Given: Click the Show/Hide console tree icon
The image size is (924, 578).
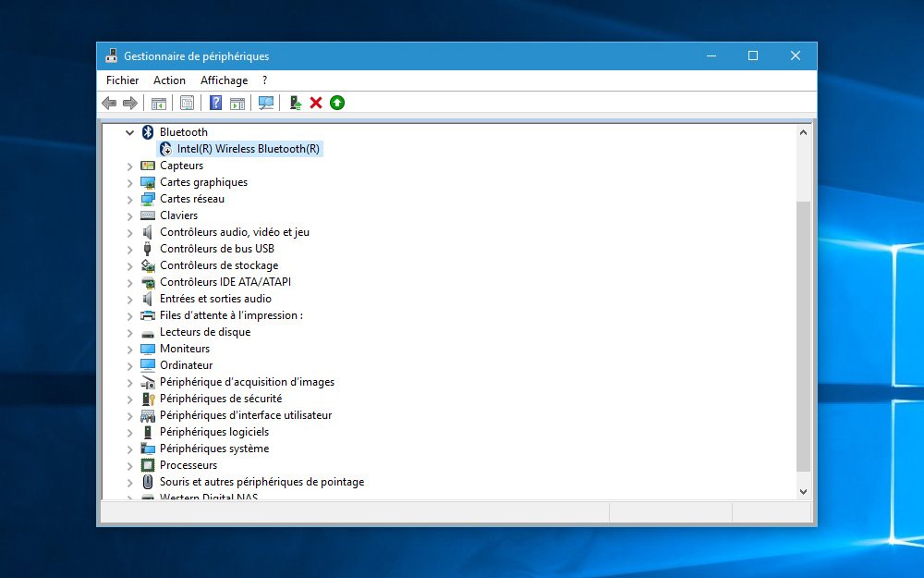Looking at the screenshot, I should pos(158,103).
